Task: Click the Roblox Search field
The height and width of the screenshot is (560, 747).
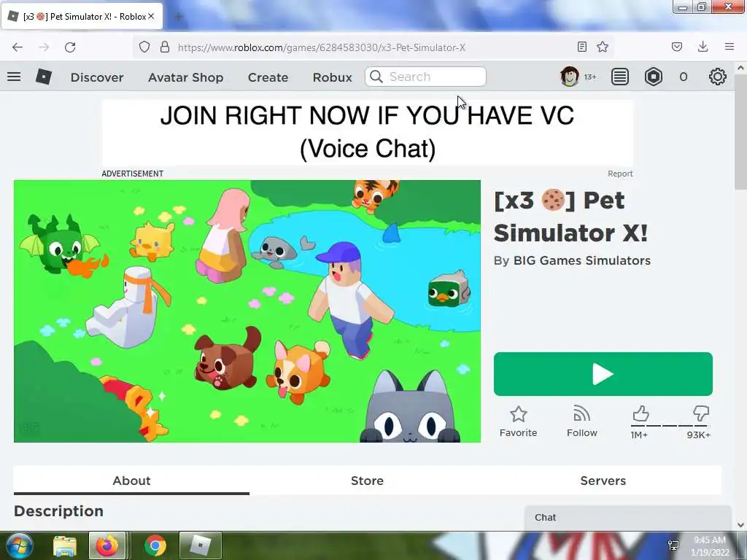Action: click(x=425, y=77)
